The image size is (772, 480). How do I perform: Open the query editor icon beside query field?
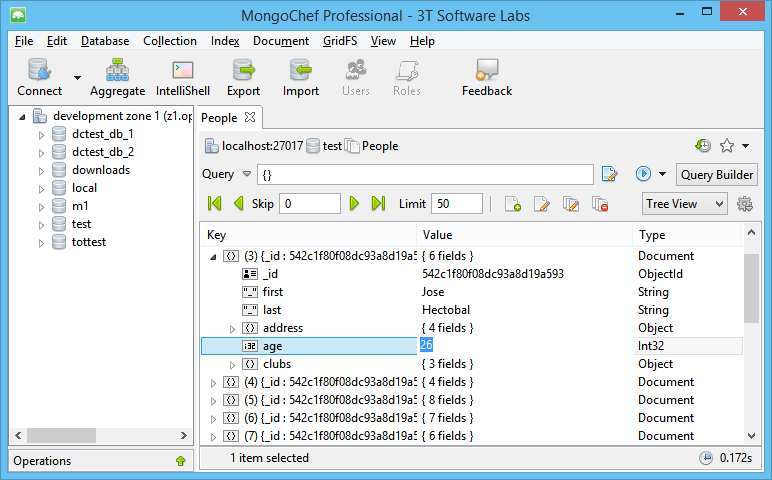click(610, 174)
